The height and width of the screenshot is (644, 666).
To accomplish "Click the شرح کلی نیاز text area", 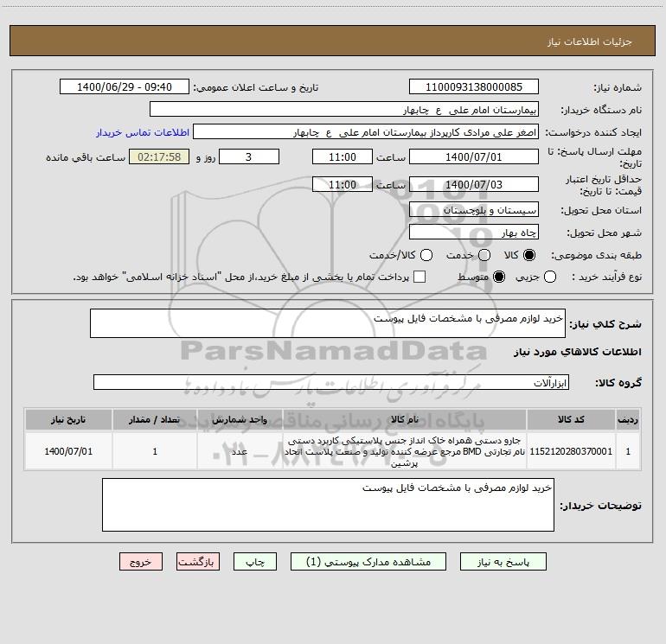I will (328, 323).
